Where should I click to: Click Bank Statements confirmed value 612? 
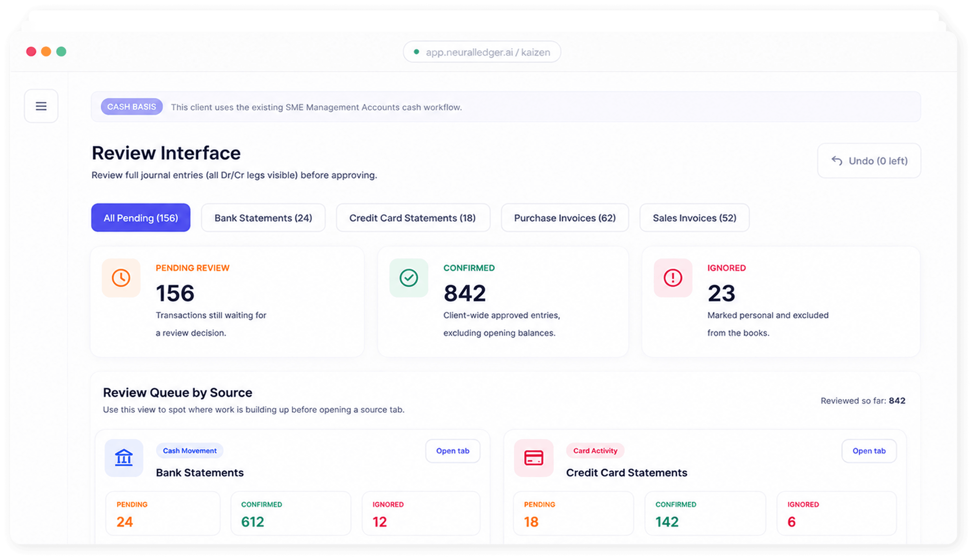[252, 522]
